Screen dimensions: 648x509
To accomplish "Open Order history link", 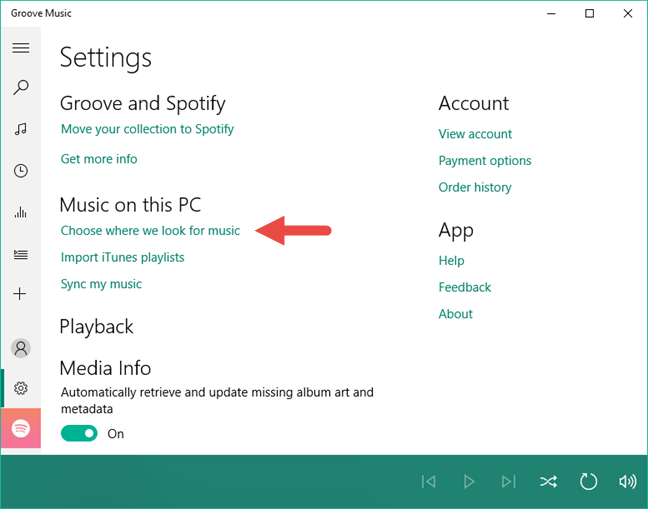I will click(x=475, y=188).
